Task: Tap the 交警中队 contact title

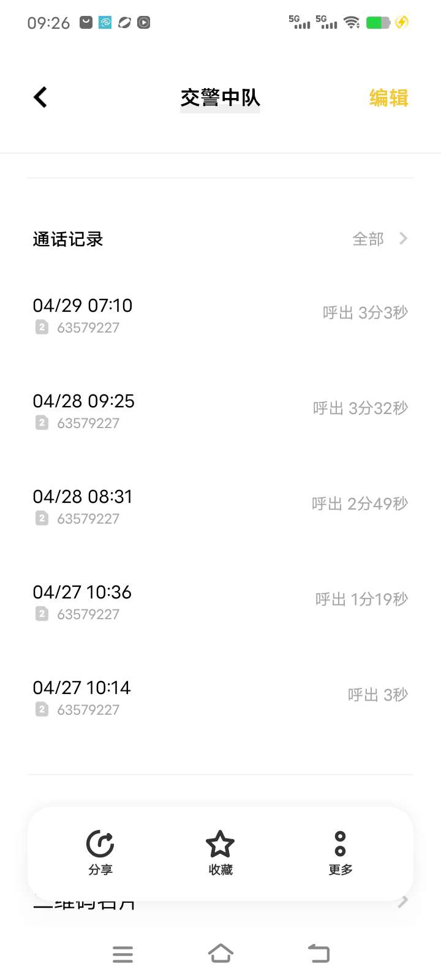Action: pos(220,97)
